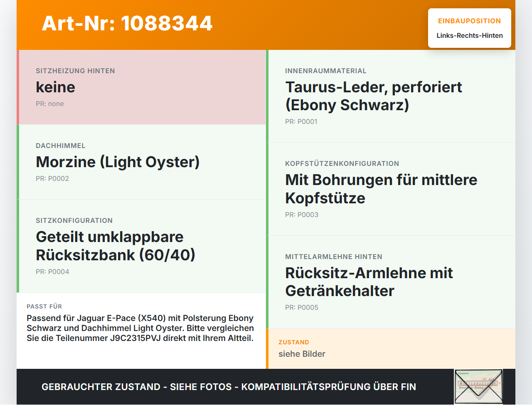Click the 'Dachhimmel' label
Screen dimensions: 532x405
click(x=61, y=146)
